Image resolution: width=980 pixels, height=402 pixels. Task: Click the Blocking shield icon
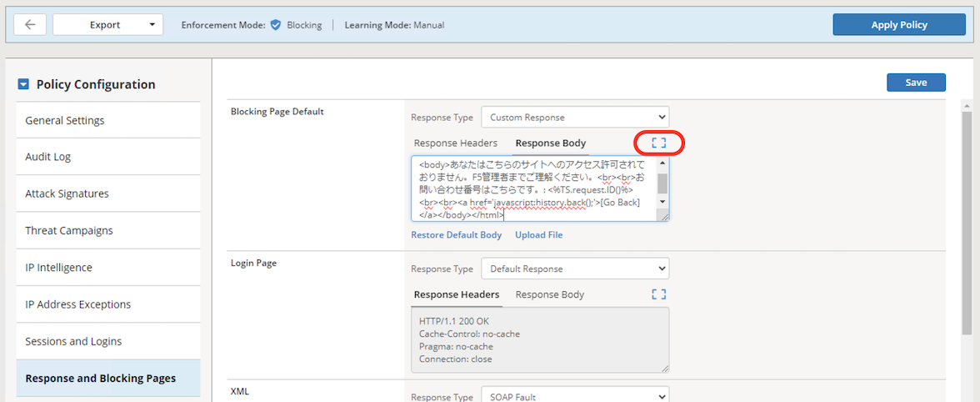tap(276, 25)
